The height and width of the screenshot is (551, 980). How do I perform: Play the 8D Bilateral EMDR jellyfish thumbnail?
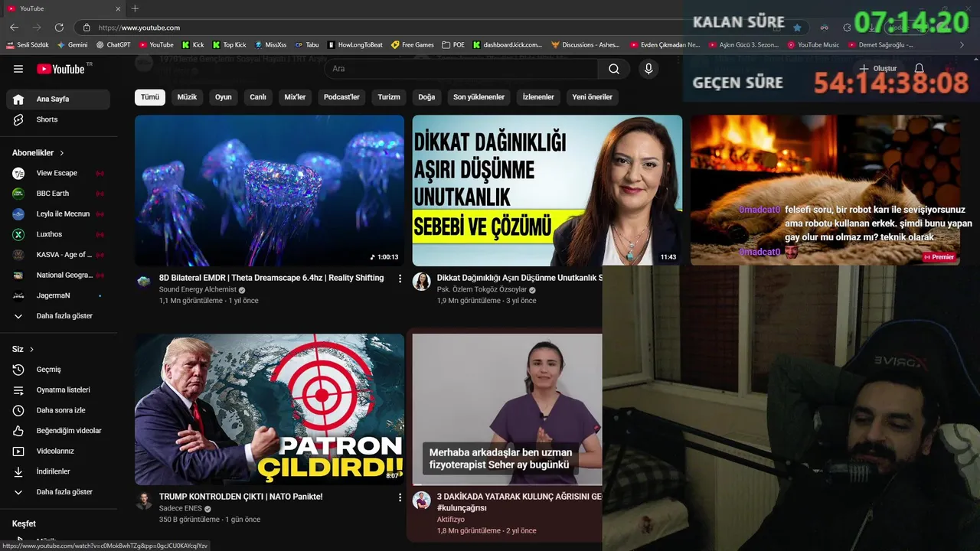[x=269, y=190]
